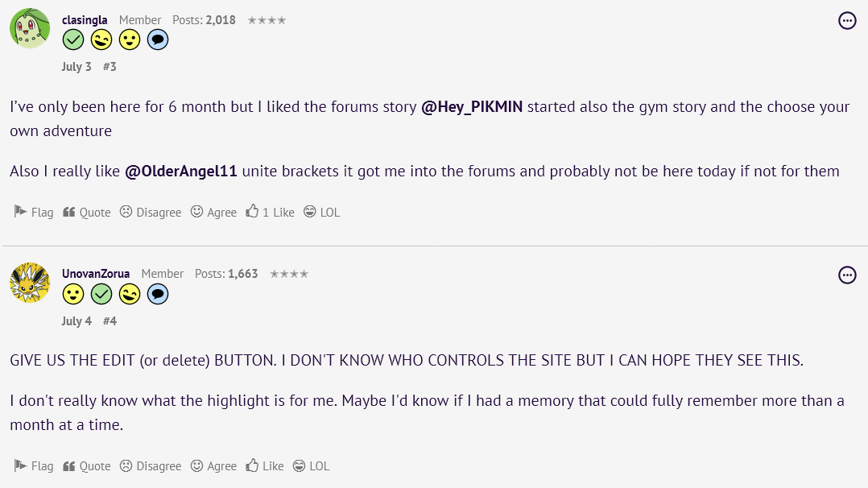Image resolution: width=868 pixels, height=488 pixels.
Task: Agree with clasingla's post
Action: [213, 213]
